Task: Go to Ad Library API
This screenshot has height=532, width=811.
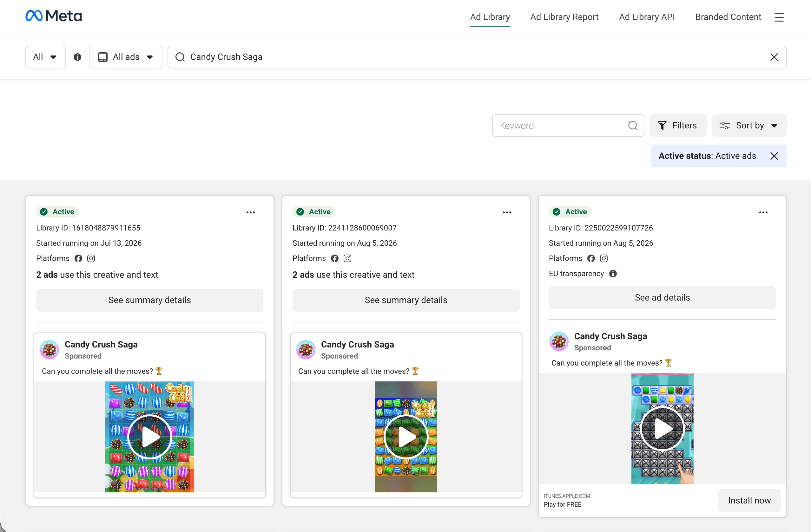Action: point(646,17)
